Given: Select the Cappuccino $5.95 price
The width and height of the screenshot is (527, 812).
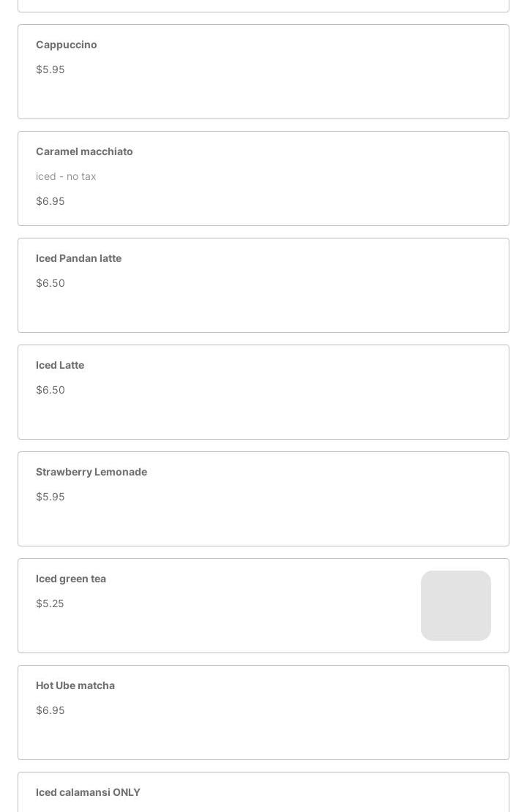Looking at the screenshot, I should point(51,69).
